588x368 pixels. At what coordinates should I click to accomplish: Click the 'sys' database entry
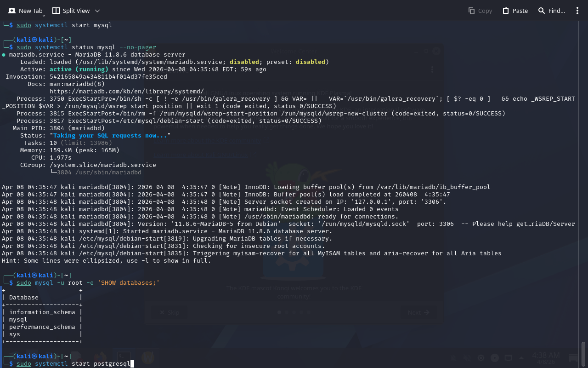pos(15,334)
